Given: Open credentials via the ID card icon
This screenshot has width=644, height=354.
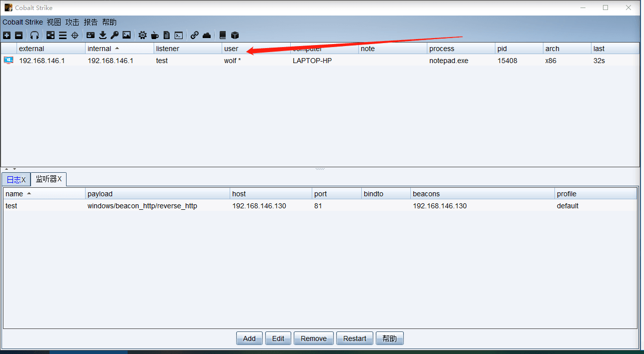Looking at the screenshot, I should click(x=91, y=35).
